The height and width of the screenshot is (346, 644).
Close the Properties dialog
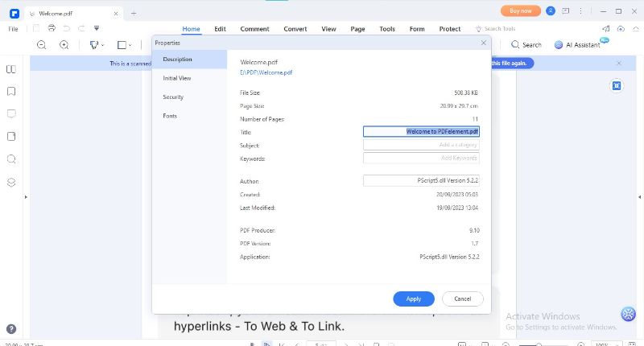[x=484, y=43]
